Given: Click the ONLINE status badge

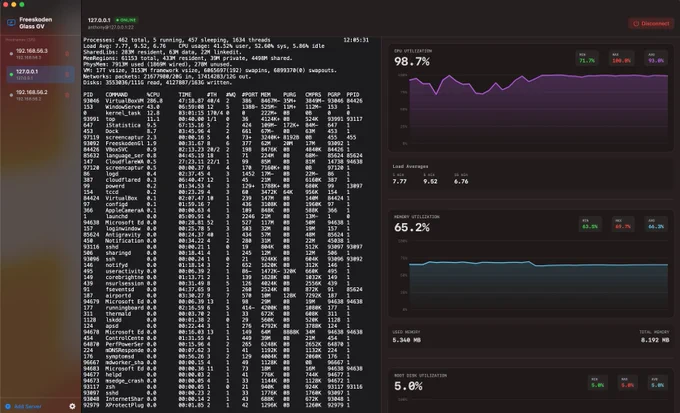Looking at the screenshot, I should point(126,20).
